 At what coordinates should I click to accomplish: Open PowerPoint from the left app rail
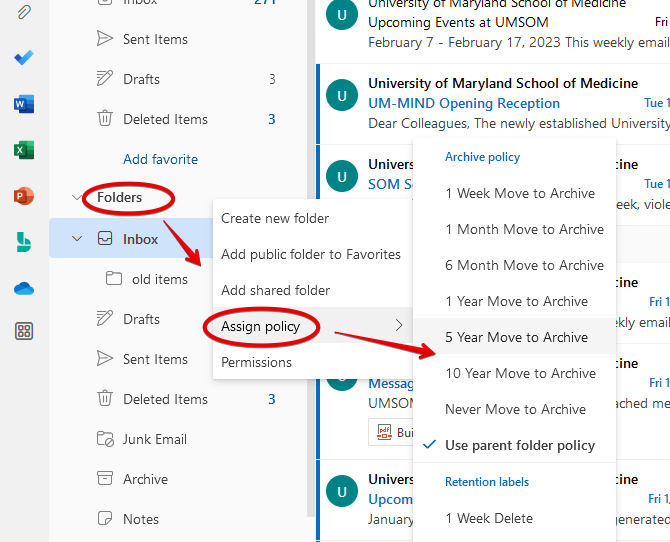click(x=24, y=196)
